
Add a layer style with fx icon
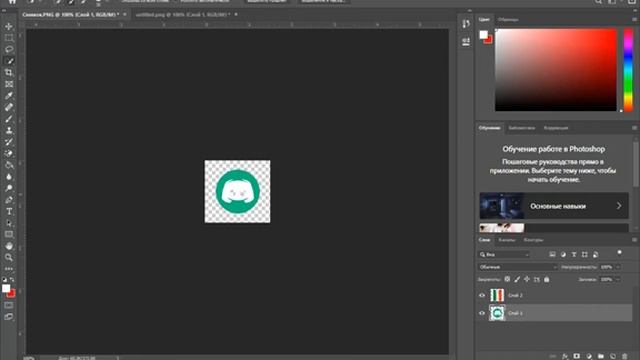[x=564, y=356]
